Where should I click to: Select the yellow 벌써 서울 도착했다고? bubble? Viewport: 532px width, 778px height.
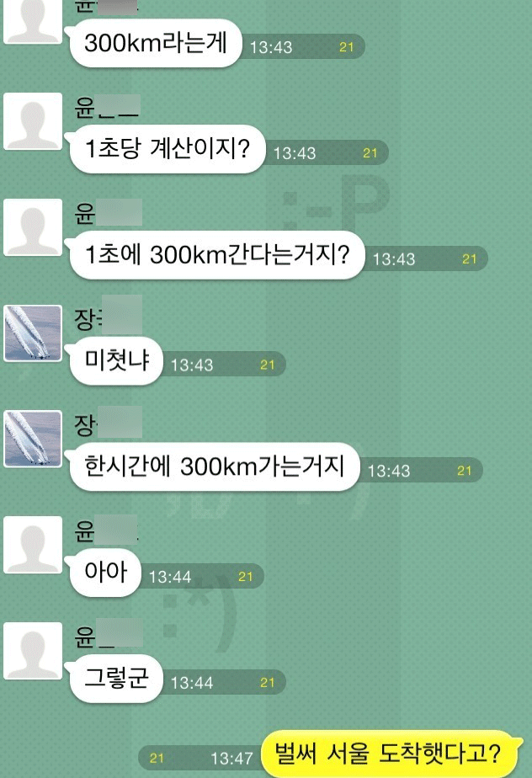point(389,754)
